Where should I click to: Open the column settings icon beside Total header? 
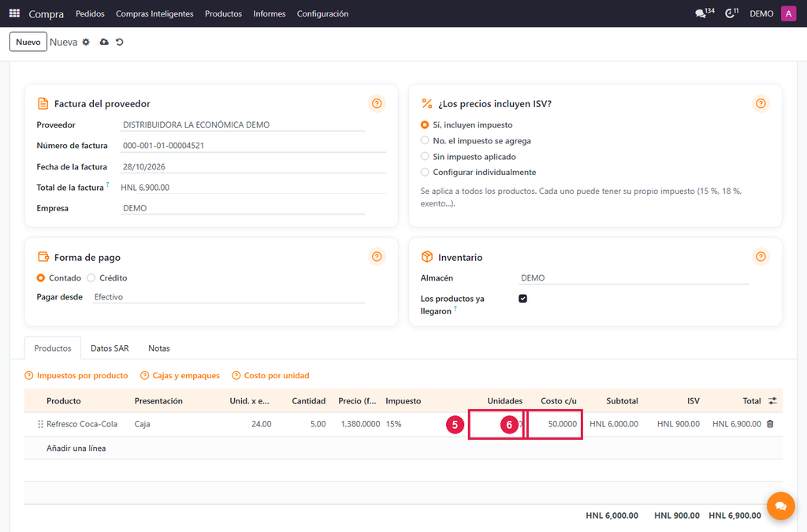pyautogui.click(x=772, y=401)
